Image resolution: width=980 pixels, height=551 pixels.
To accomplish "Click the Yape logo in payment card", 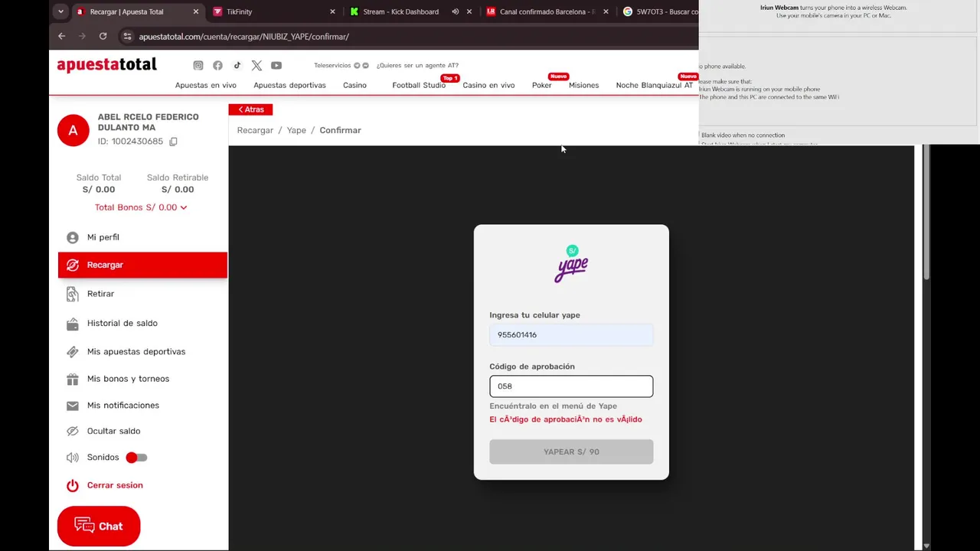I will 571,264.
